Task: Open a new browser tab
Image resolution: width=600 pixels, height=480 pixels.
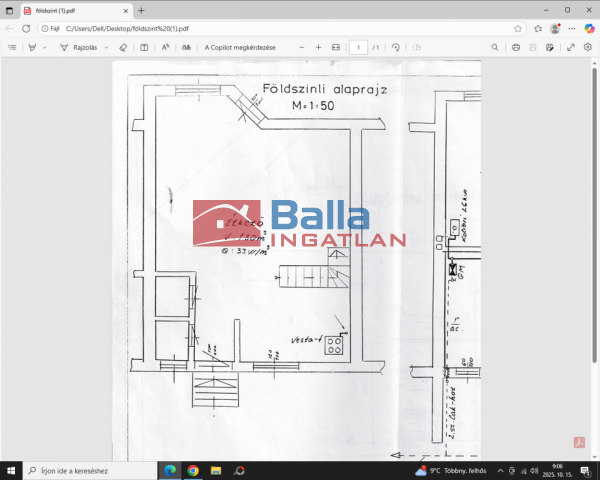Action: point(141,10)
